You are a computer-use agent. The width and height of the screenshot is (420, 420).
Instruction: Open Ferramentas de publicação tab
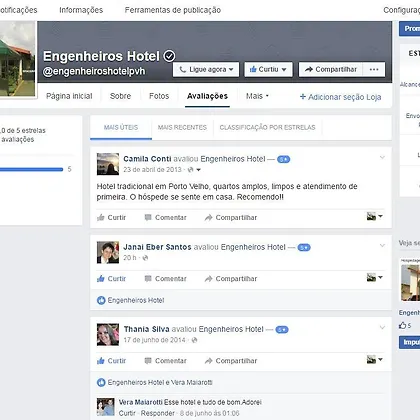173,10
